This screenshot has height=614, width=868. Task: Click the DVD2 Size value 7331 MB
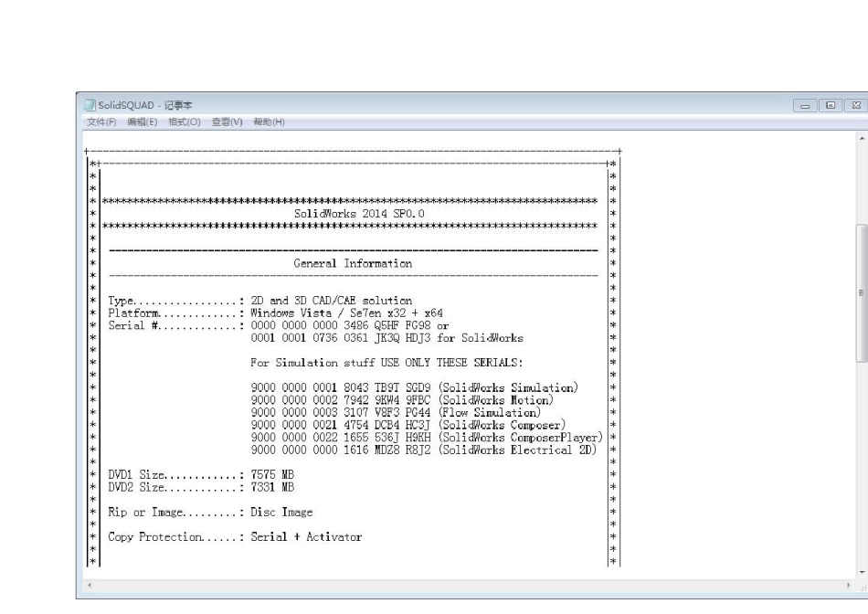click(272, 487)
